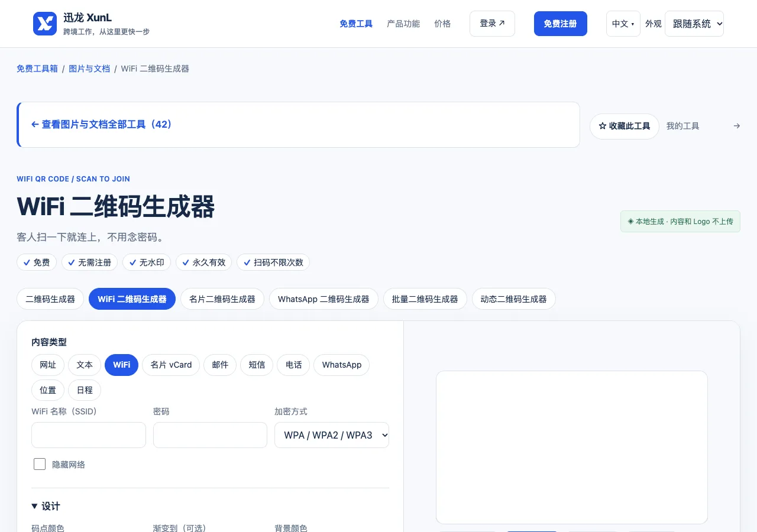Select 邮件 content type
Image resolution: width=757 pixels, height=532 pixels.
(x=220, y=365)
